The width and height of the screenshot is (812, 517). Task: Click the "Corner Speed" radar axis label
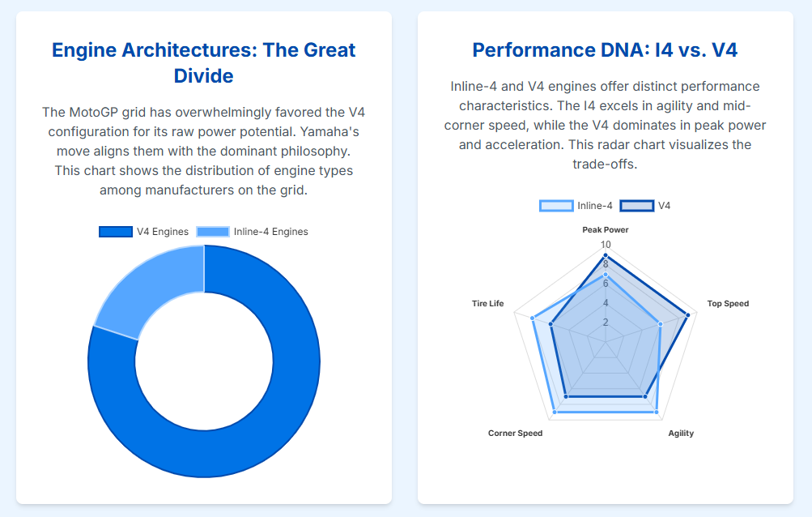click(515, 434)
